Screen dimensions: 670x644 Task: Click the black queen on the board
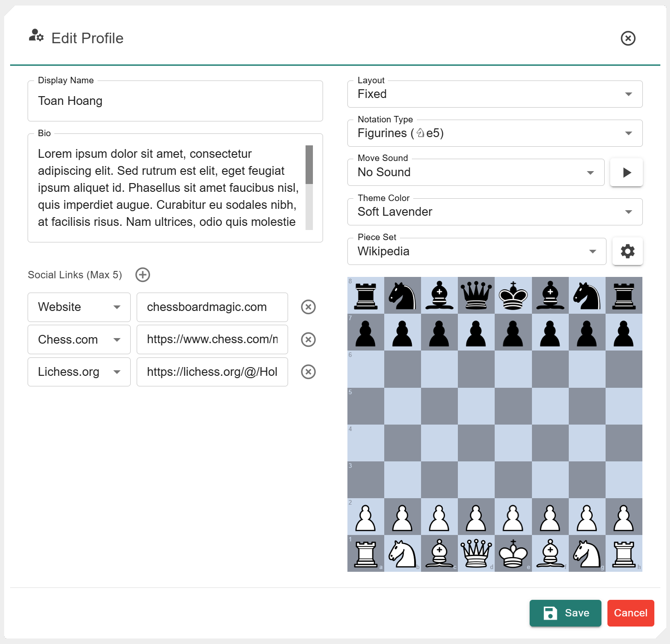click(x=476, y=295)
